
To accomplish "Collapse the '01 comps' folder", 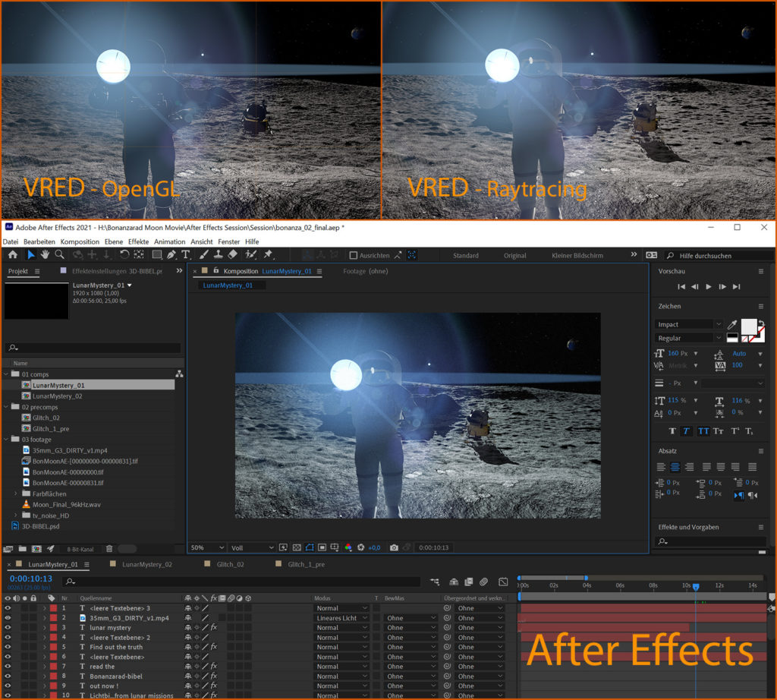I will coord(6,374).
